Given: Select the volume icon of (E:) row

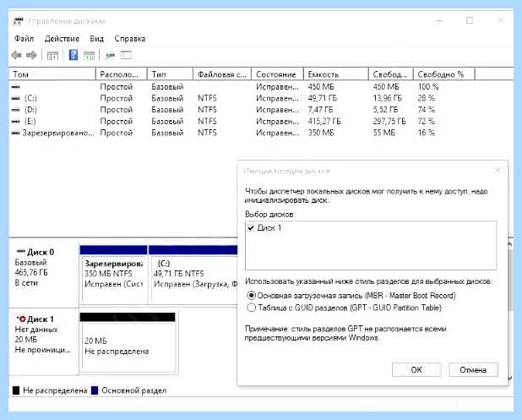Looking at the screenshot, I should 16,122.
